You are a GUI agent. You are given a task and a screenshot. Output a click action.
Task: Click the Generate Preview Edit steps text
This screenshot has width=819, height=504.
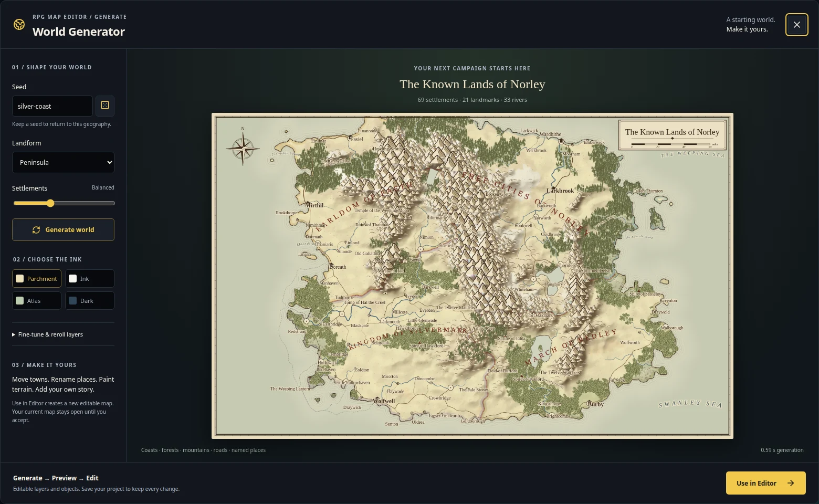click(56, 478)
